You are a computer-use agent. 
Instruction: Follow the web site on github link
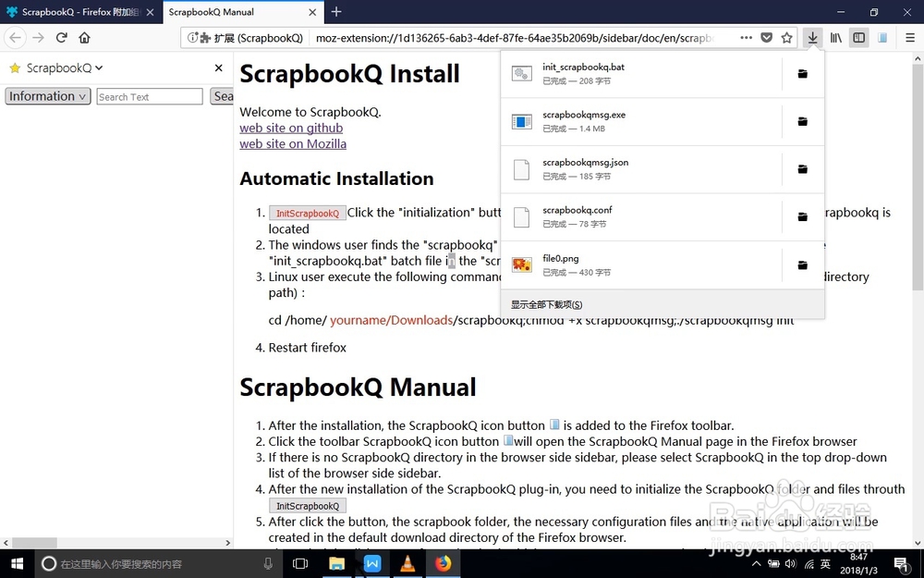pyautogui.click(x=291, y=128)
